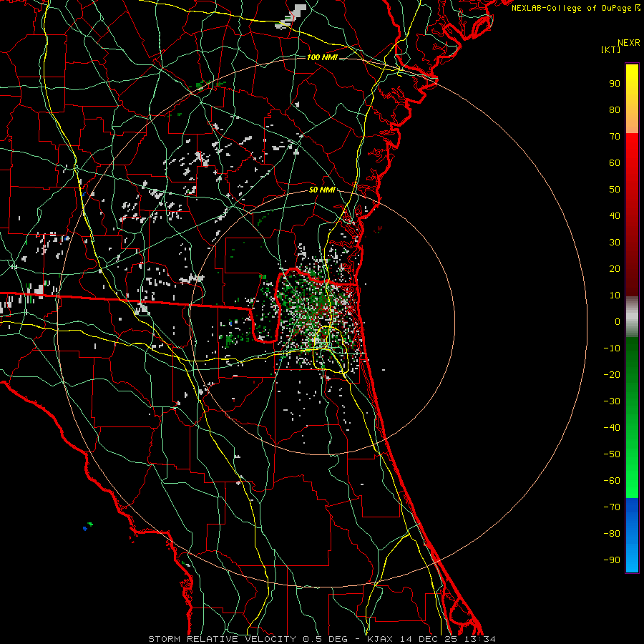Click the -70 value on velocity scale
This screenshot has height=644, width=644.
(x=612, y=507)
